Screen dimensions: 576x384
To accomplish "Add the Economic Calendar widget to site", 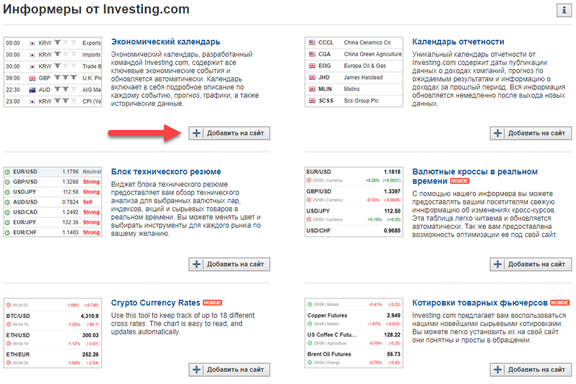I will coord(229,133).
